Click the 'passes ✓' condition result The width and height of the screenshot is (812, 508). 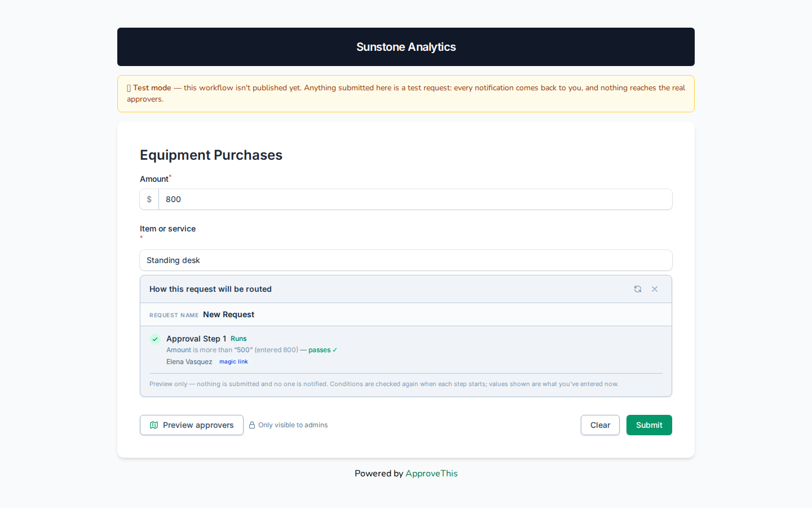(323, 350)
